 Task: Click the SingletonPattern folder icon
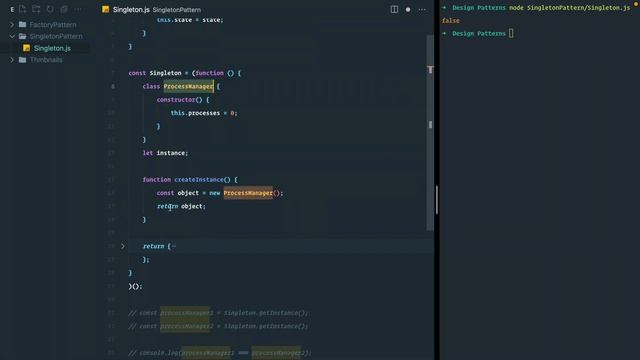[x=22, y=36]
